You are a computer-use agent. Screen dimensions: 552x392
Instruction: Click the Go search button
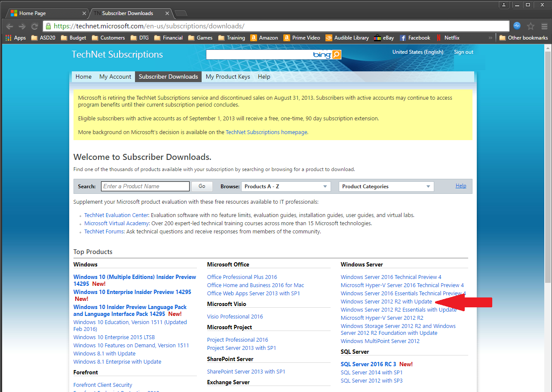(x=202, y=187)
